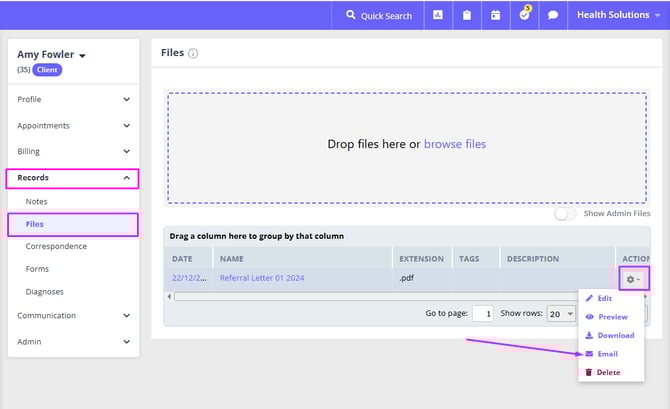The height and width of the screenshot is (409, 670).
Task: Open the chat messages icon
Action: (553, 16)
